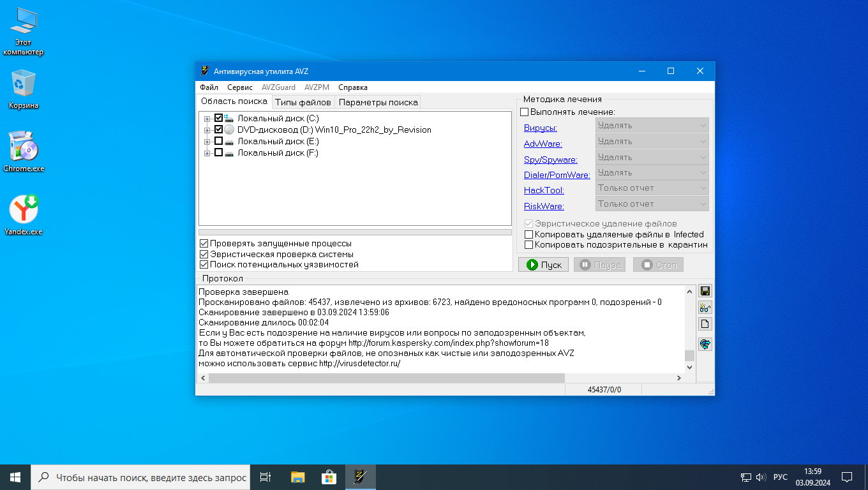Click the save protocol floppy disk icon
The image size is (868, 490).
705,292
